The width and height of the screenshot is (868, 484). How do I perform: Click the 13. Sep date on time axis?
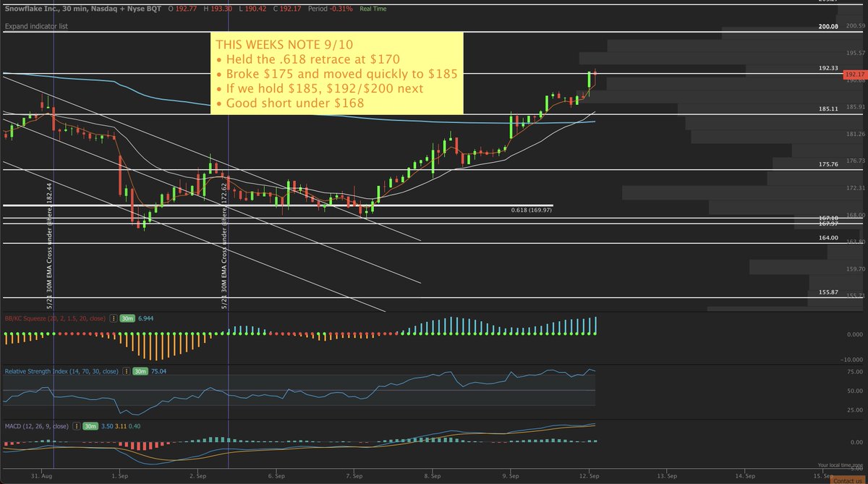(x=667, y=476)
